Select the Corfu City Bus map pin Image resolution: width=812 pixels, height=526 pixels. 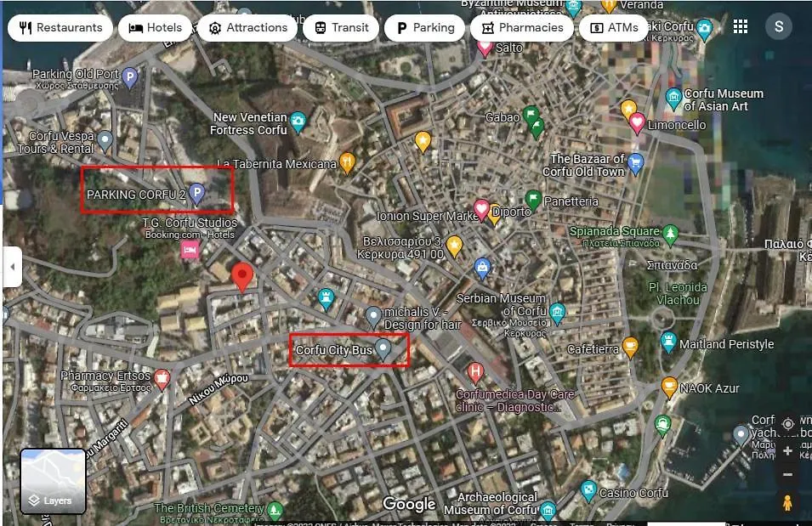point(383,350)
